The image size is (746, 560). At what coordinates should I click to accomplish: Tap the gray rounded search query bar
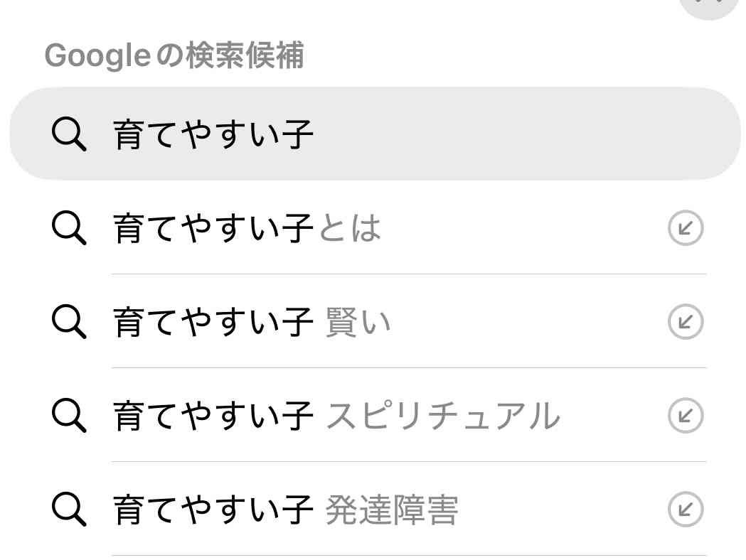(373, 134)
